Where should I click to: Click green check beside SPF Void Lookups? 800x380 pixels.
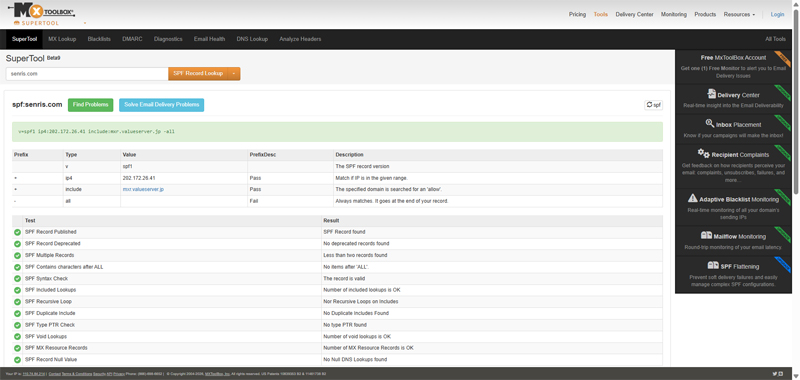(x=17, y=337)
